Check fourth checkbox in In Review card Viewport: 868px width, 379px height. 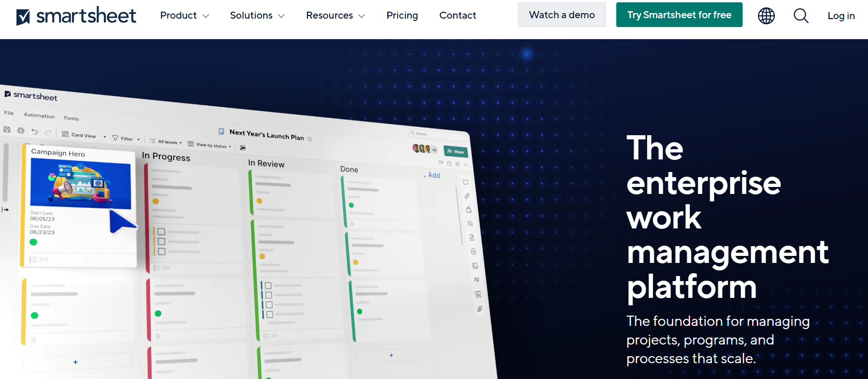(269, 314)
